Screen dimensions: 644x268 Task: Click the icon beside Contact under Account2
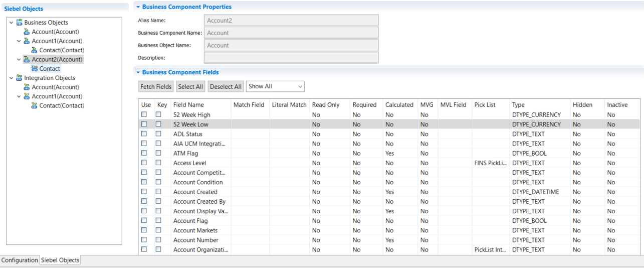click(34, 69)
